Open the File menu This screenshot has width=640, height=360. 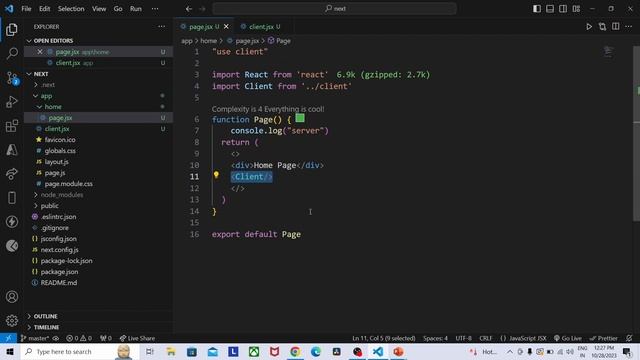click(x=26, y=9)
